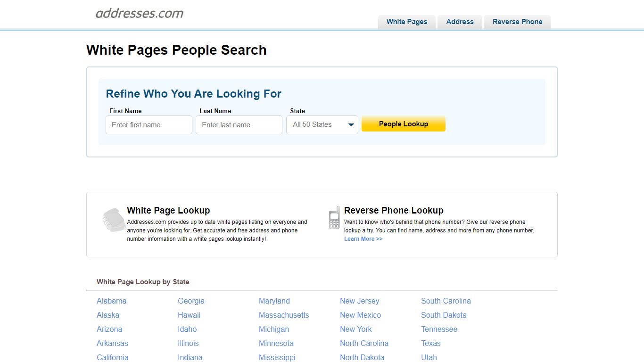Open the Reverse Phone tab

(517, 22)
